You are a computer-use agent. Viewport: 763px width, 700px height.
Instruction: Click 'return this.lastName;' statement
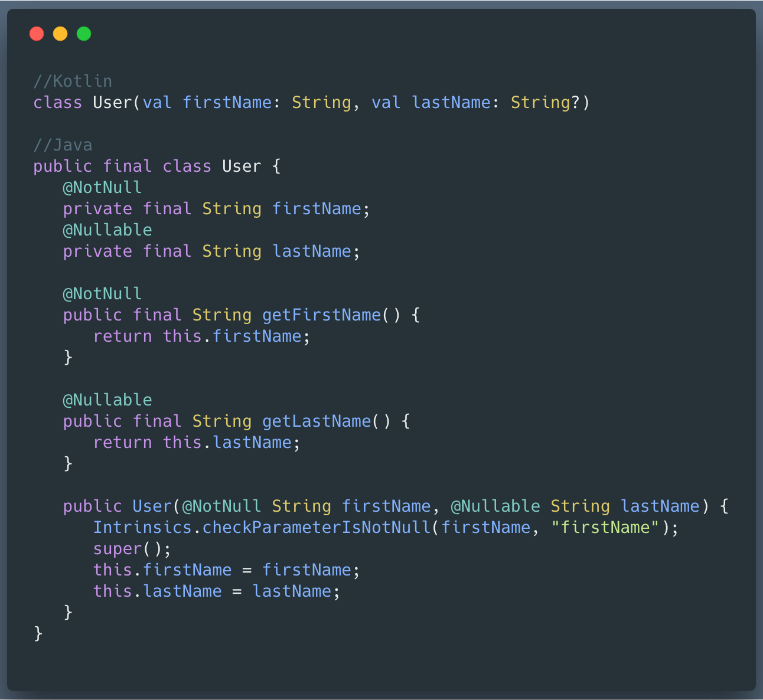(x=197, y=443)
